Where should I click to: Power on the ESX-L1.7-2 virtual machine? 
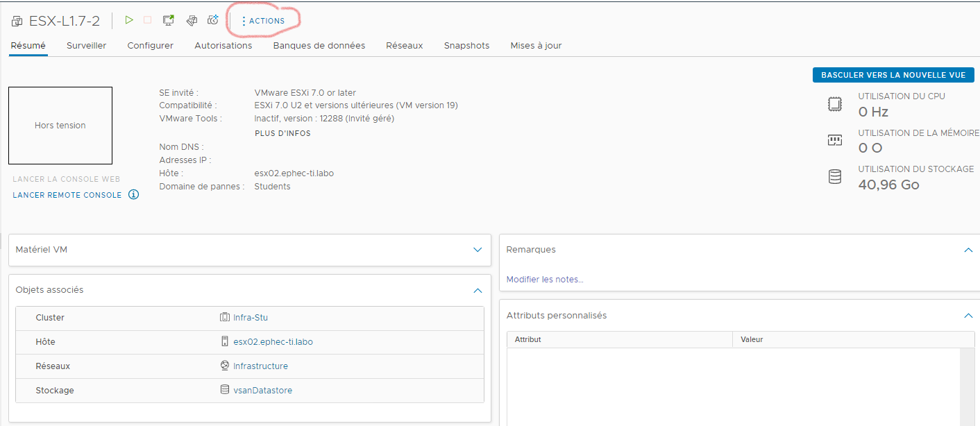coord(128,20)
